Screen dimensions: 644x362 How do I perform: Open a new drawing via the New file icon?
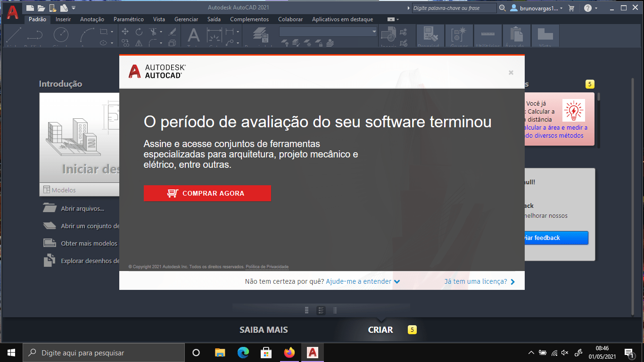point(29,8)
